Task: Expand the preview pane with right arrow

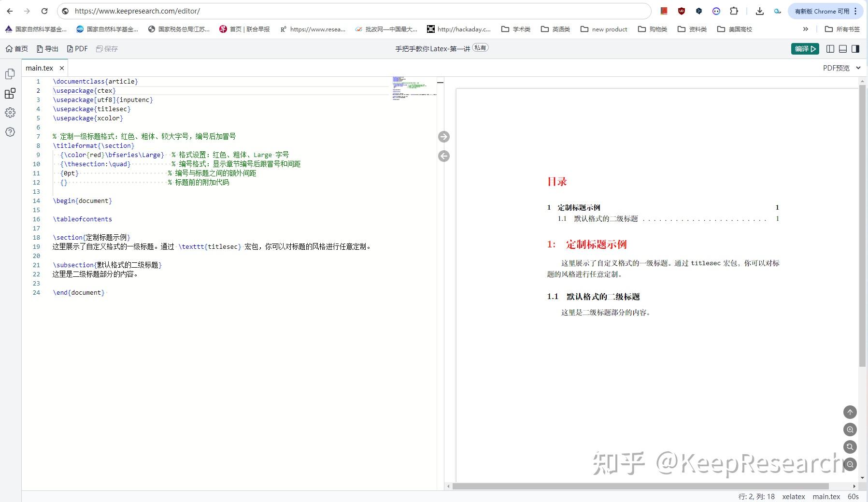Action: pos(444,136)
